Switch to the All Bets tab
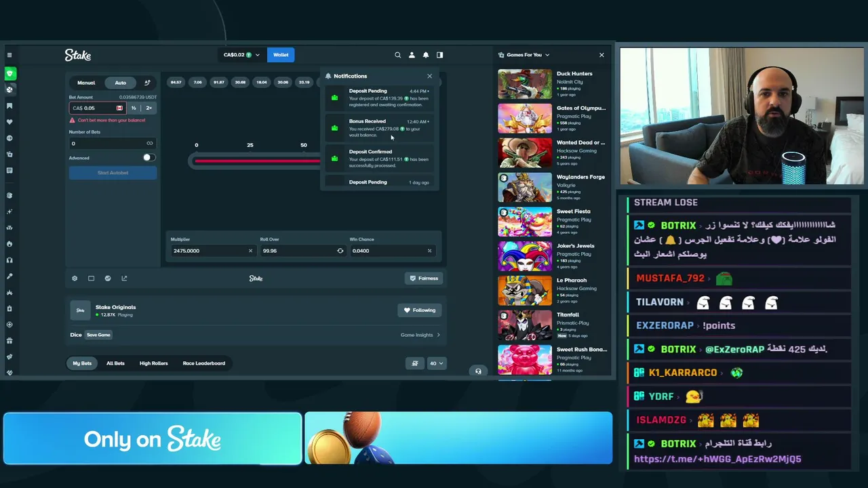The width and height of the screenshot is (868, 488). [x=115, y=363]
